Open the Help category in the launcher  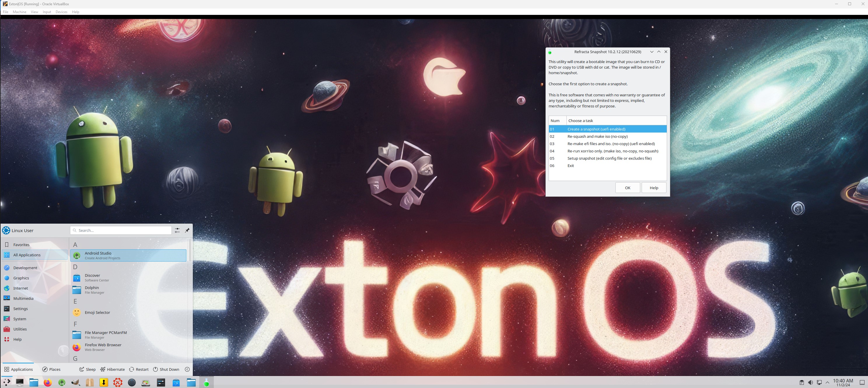[x=35, y=340]
